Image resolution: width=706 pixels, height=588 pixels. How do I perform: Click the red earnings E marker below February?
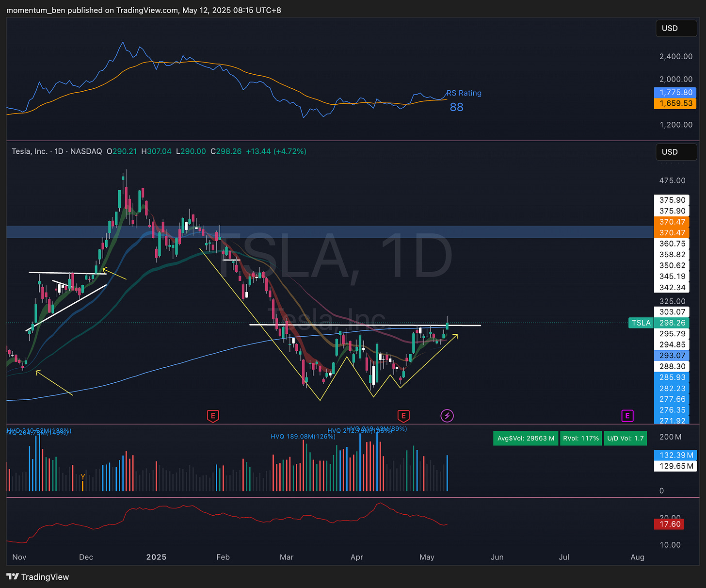pos(213,416)
